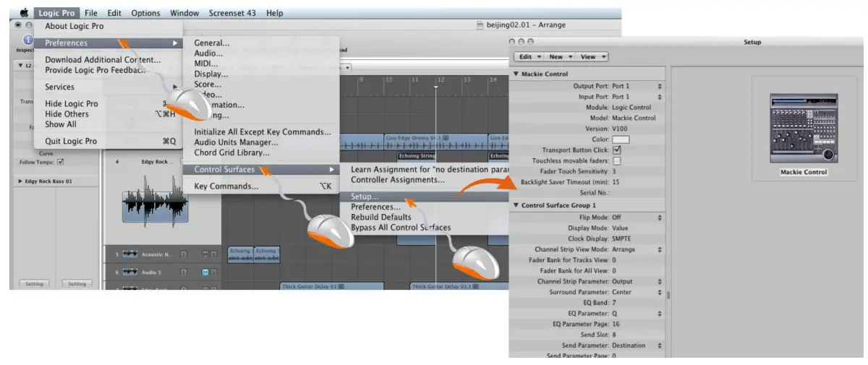Open the Help menu
Viewport: 868px width, 365px height.
275,12
